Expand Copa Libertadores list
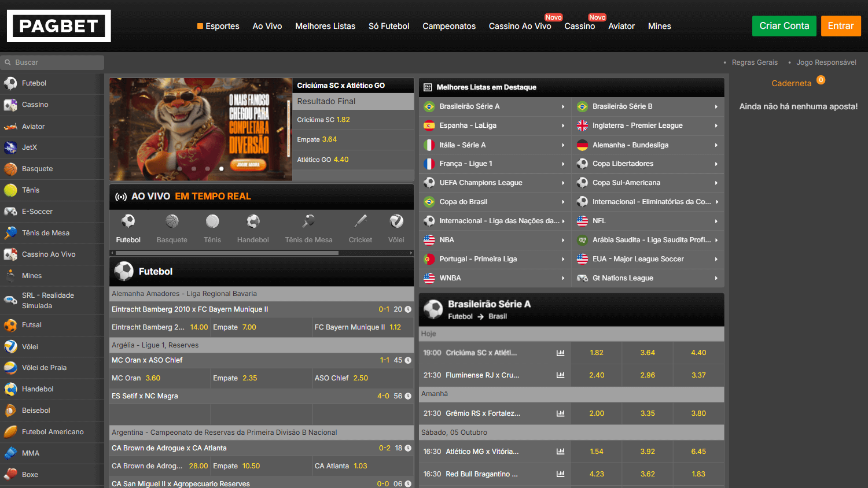Viewport: 868px width, 488px height. tap(648, 164)
